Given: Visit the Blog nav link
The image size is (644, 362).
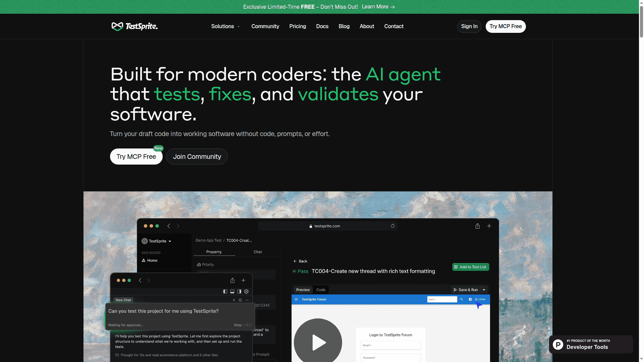Looking at the screenshot, I should 344,26.
